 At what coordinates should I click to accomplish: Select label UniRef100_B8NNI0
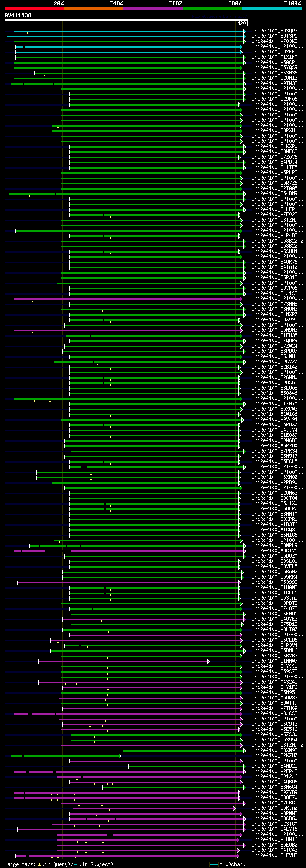(x=274, y=514)
